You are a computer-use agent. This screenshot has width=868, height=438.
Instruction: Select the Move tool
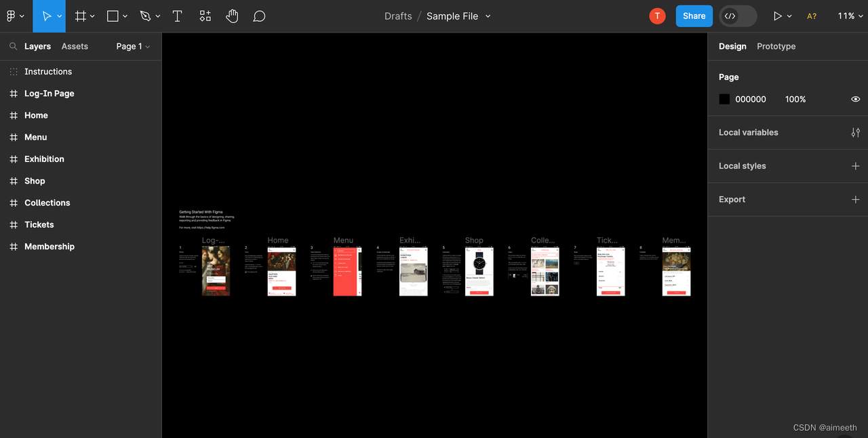point(47,16)
